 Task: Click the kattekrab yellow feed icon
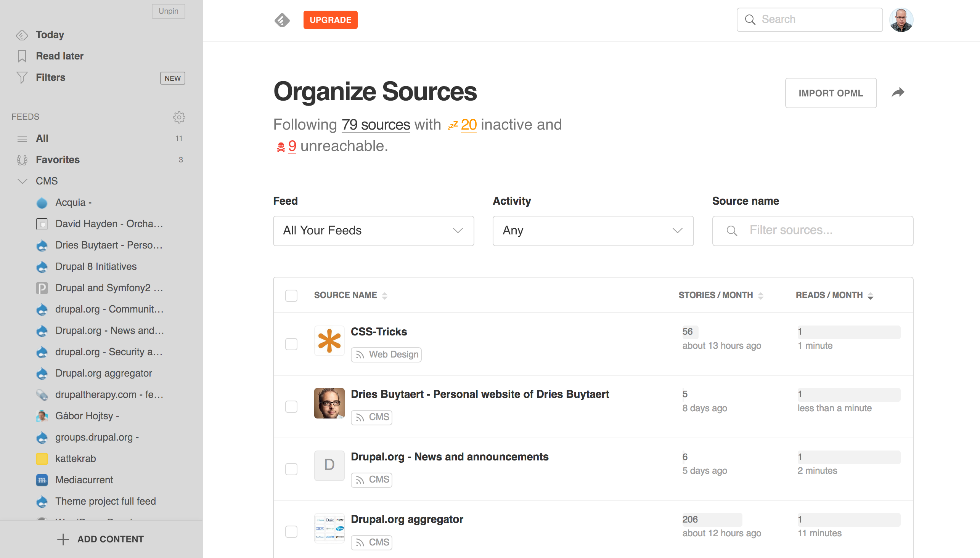[42, 459]
